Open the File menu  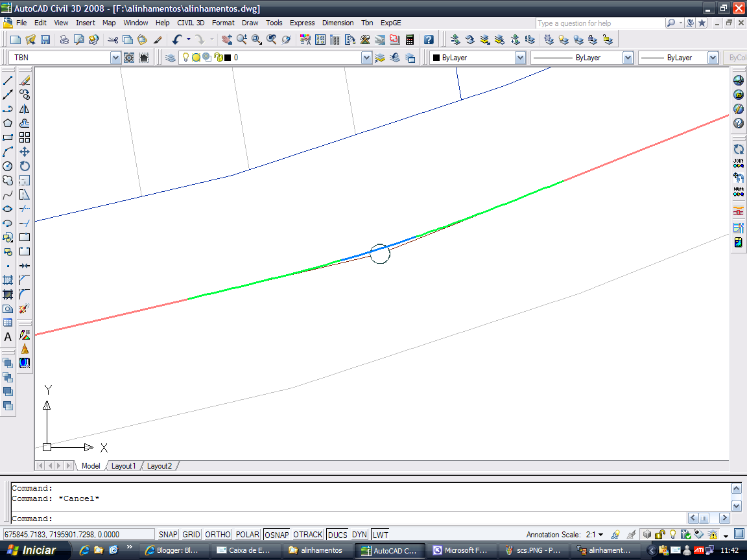tap(21, 23)
